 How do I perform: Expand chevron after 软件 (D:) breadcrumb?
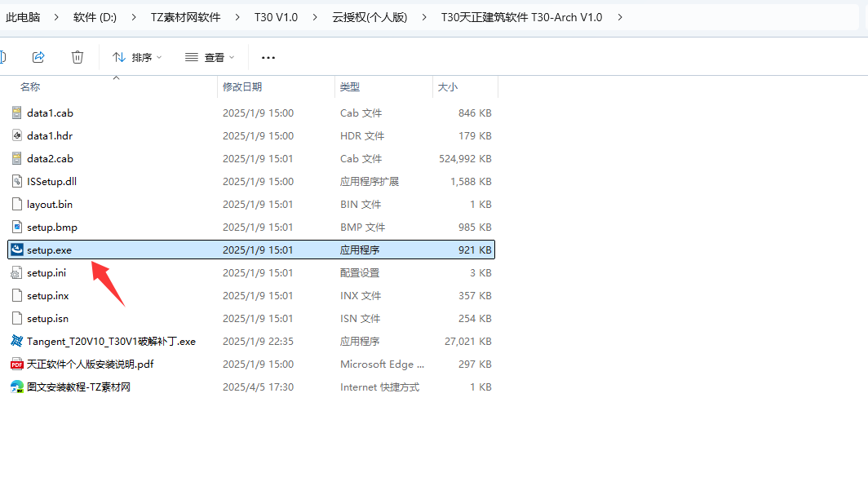(x=134, y=17)
